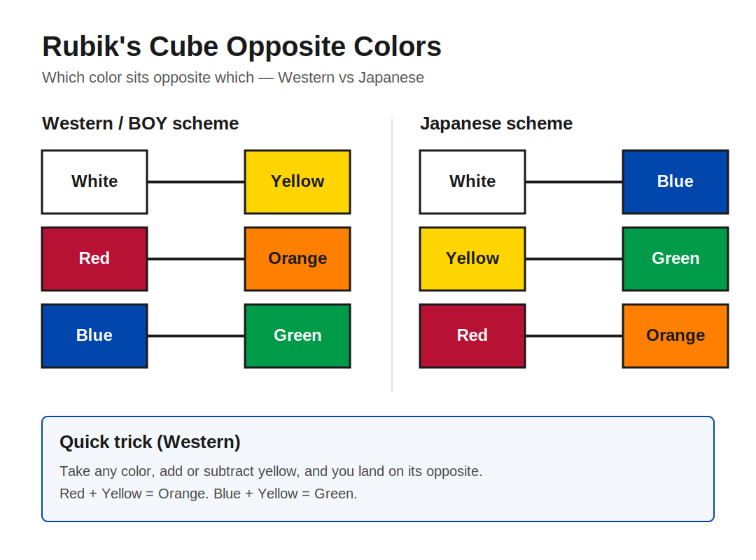756x560 pixels.
Task: Select the Green box in Western scheme
Action: (x=297, y=336)
